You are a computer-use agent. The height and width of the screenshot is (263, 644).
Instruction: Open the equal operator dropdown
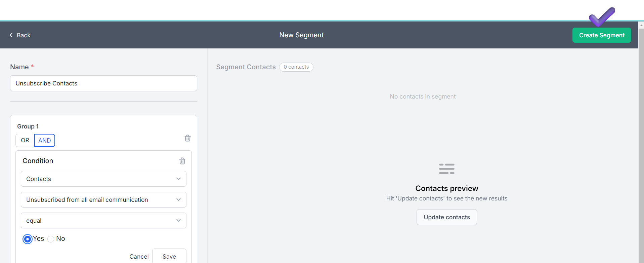(103, 221)
